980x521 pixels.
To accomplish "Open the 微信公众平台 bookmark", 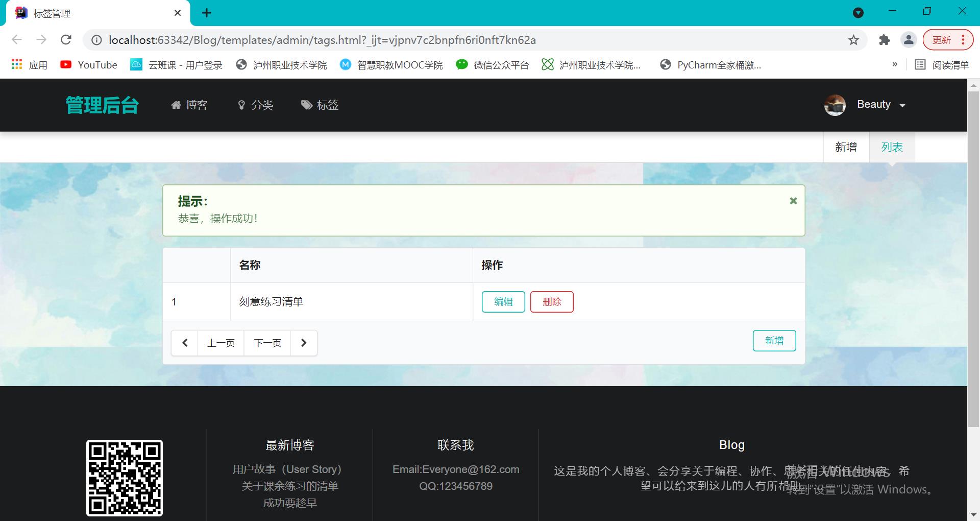I will (493, 65).
